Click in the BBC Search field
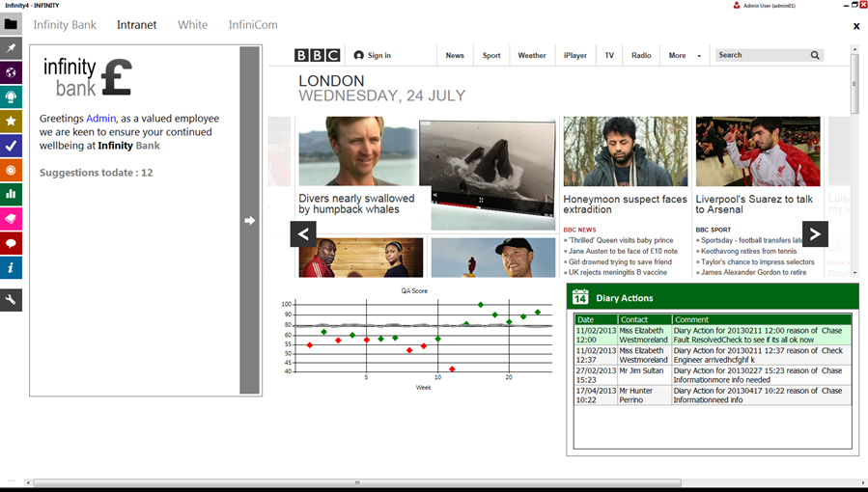868x492 pixels. [x=762, y=55]
